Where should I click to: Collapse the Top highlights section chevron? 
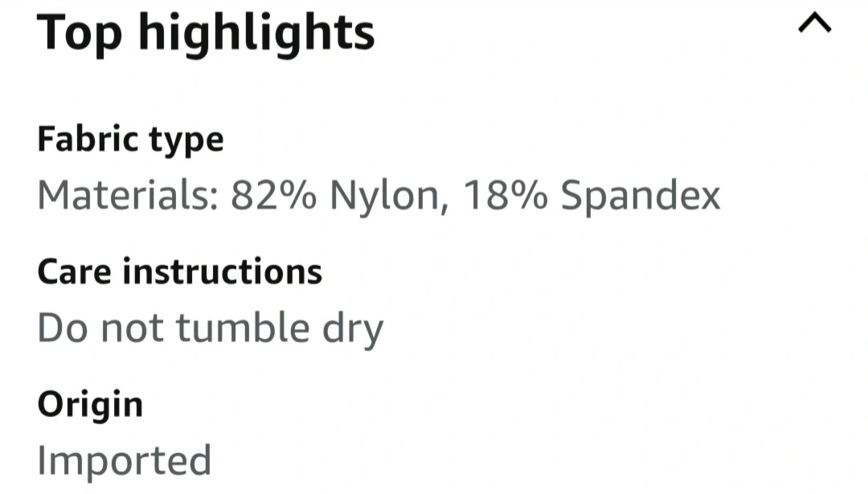[814, 26]
